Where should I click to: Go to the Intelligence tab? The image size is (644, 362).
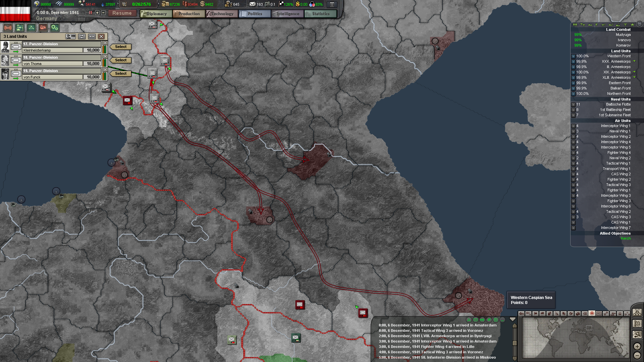click(x=287, y=14)
